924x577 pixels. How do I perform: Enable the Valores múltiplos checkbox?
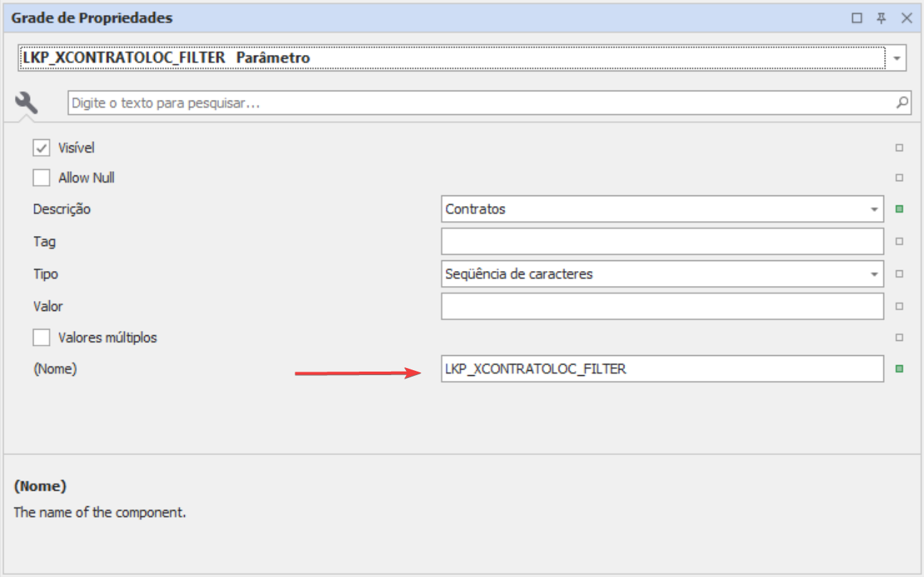pyautogui.click(x=41, y=337)
